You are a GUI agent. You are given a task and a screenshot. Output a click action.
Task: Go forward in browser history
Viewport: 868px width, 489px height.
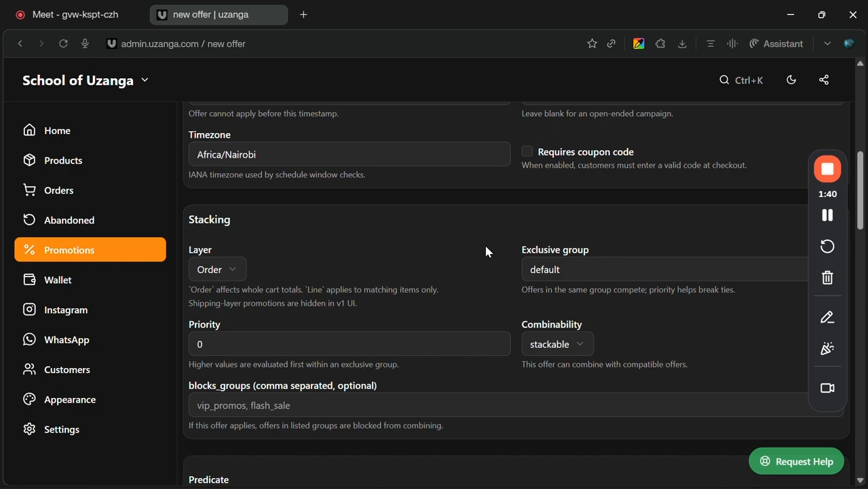tap(41, 43)
